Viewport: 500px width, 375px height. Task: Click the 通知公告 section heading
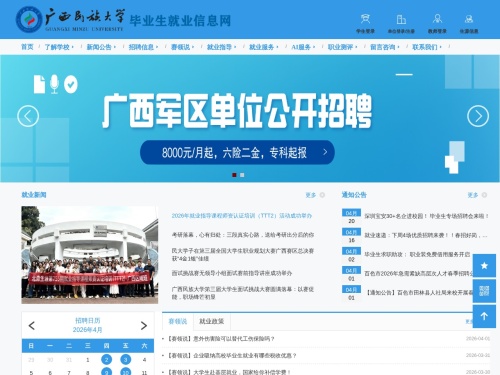354,195
